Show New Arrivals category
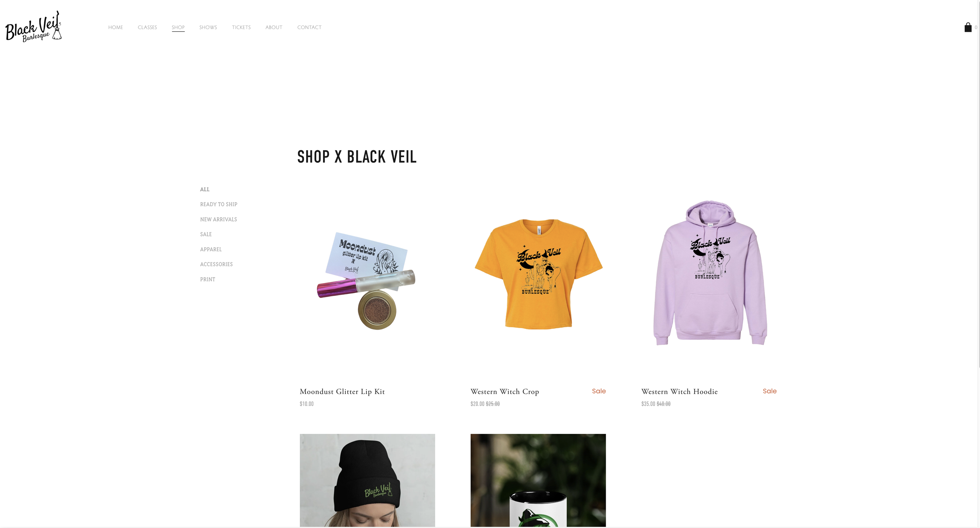The width and height of the screenshot is (980, 528). pyautogui.click(x=218, y=220)
